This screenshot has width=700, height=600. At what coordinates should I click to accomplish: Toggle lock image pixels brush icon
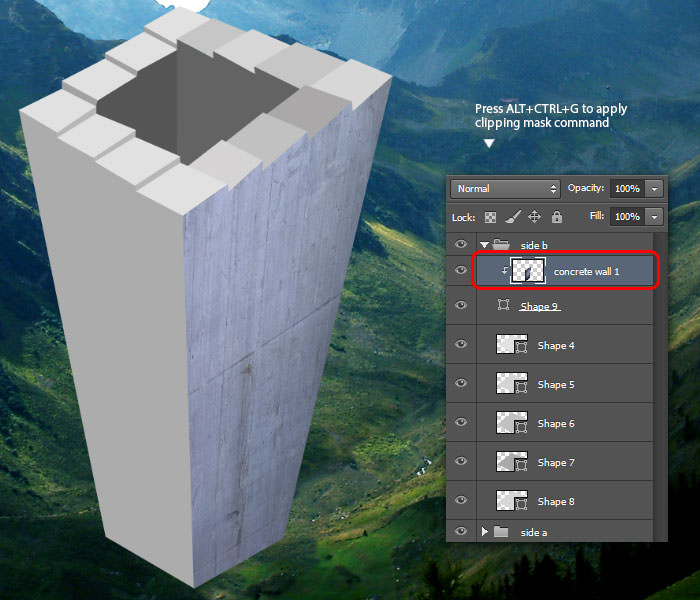coord(513,217)
